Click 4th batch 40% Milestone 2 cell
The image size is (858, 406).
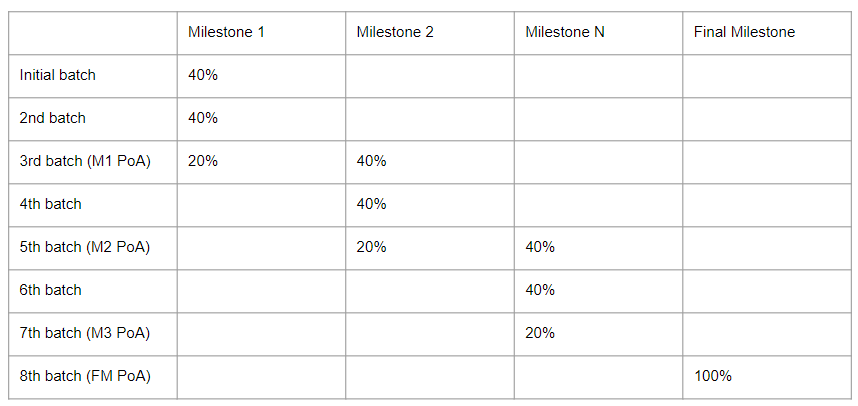372,204
